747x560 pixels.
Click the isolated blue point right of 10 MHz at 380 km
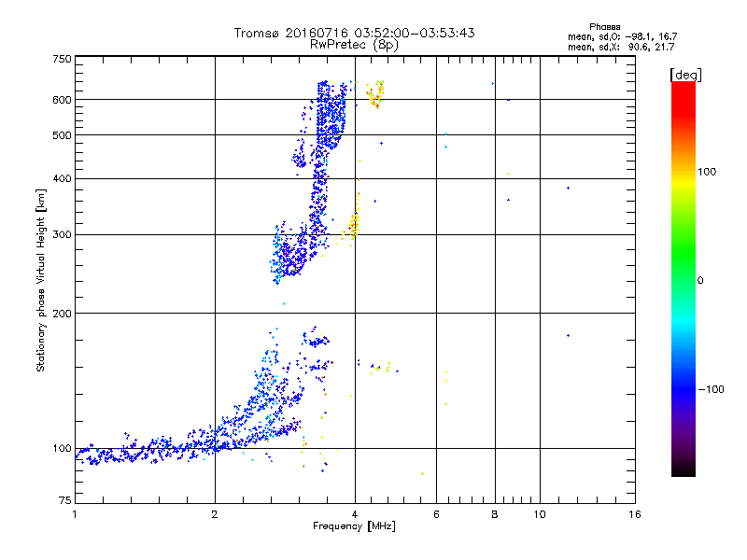point(569,189)
